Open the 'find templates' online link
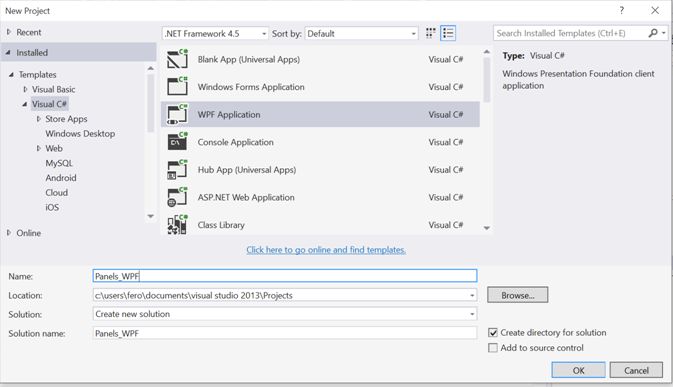The height and width of the screenshot is (387, 673). (x=326, y=250)
